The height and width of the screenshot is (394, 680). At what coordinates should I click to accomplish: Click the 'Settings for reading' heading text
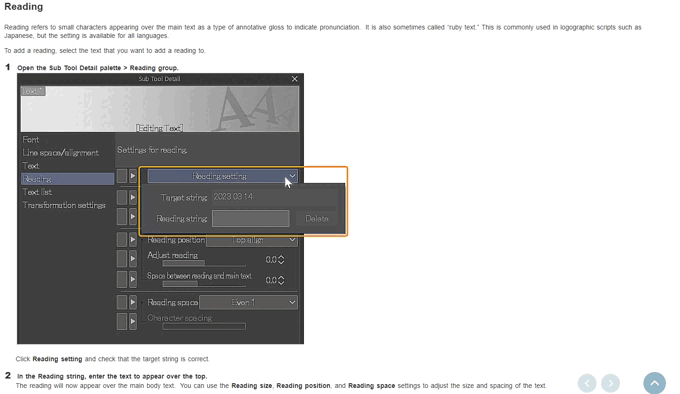152,150
